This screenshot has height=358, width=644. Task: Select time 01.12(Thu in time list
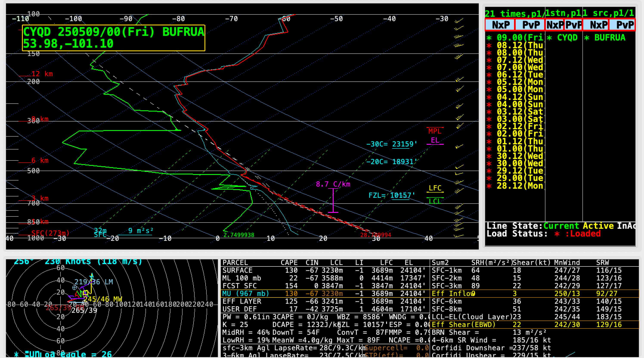pyautogui.click(x=515, y=141)
